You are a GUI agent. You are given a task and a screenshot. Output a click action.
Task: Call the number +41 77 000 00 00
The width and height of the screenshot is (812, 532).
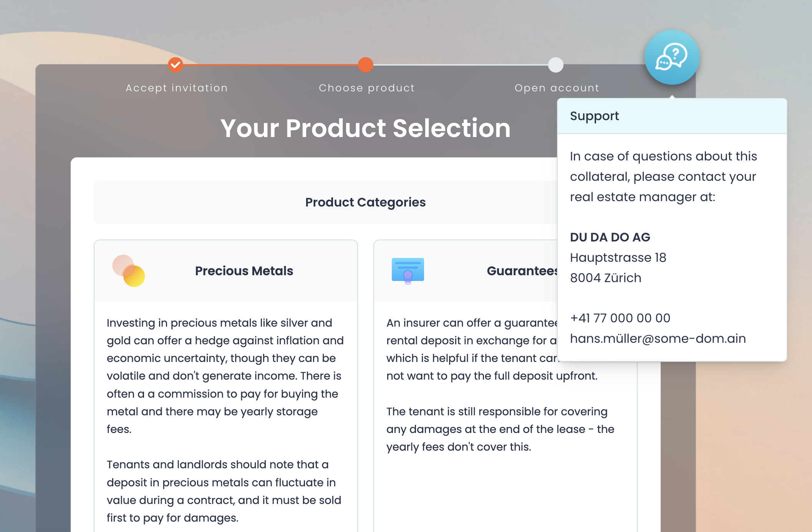pyautogui.click(x=620, y=318)
